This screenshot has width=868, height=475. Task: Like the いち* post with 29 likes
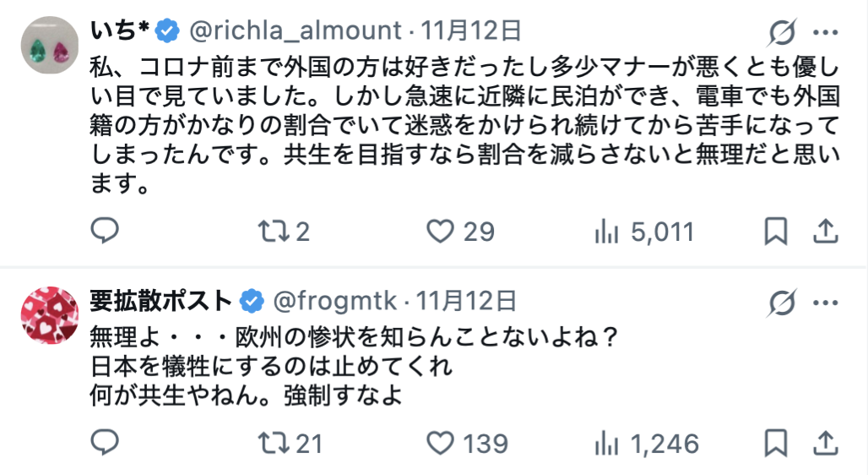(x=440, y=231)
